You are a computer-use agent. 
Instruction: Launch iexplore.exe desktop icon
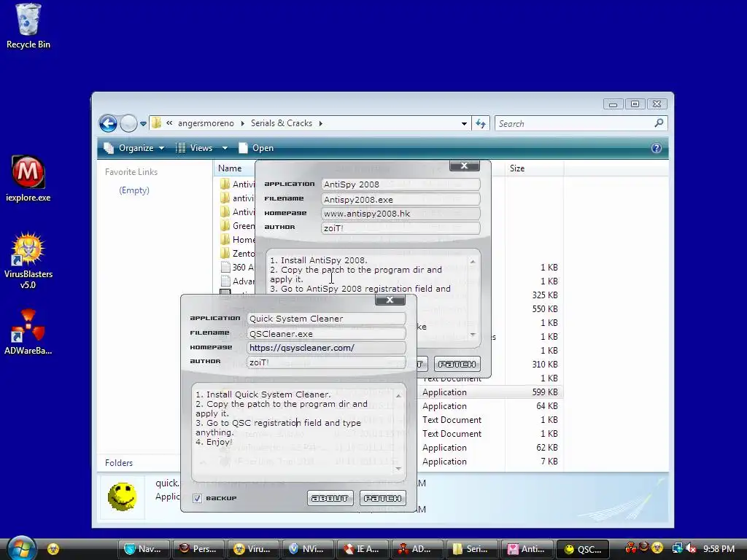tap(28, 179)
